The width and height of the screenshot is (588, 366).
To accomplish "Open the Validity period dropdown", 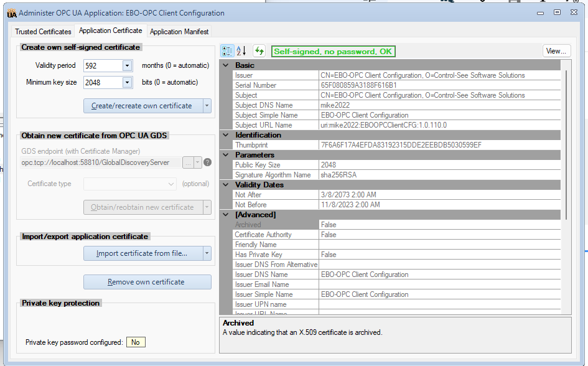I will tap(128, 65).
